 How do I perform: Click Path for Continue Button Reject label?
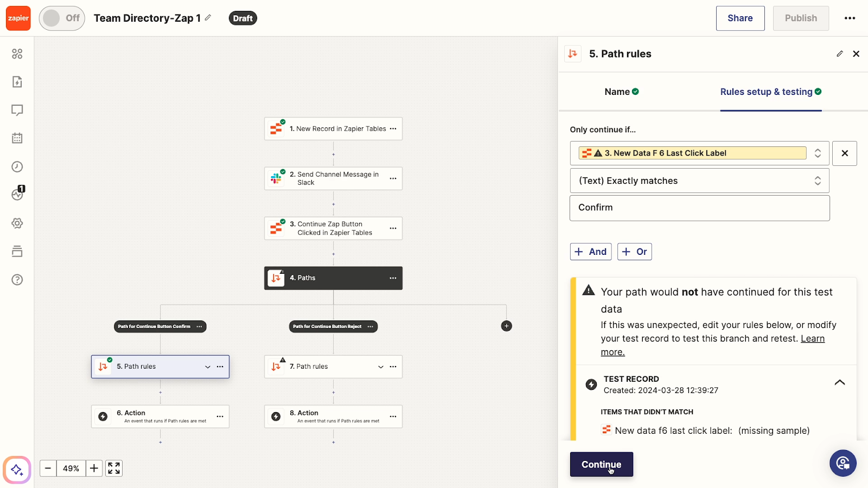point(327,326)
